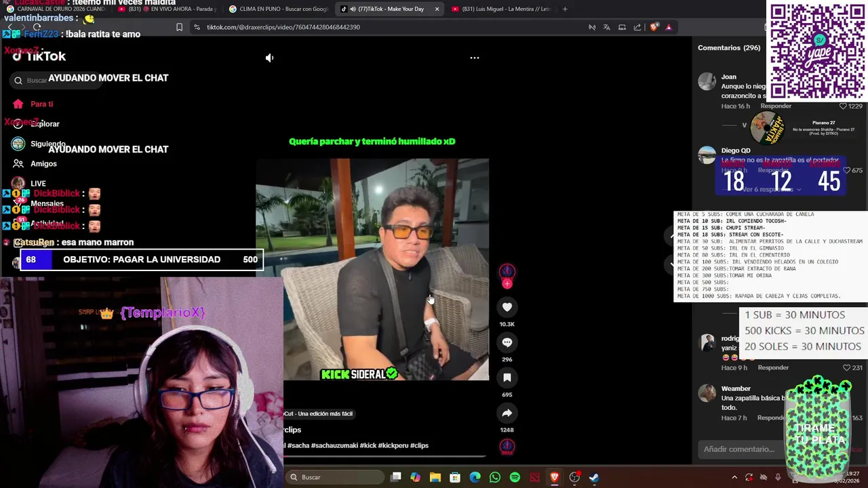Open Joan's profile avatar in comments
This screenshot has width=868, height=488.
[x=707, y=81]
